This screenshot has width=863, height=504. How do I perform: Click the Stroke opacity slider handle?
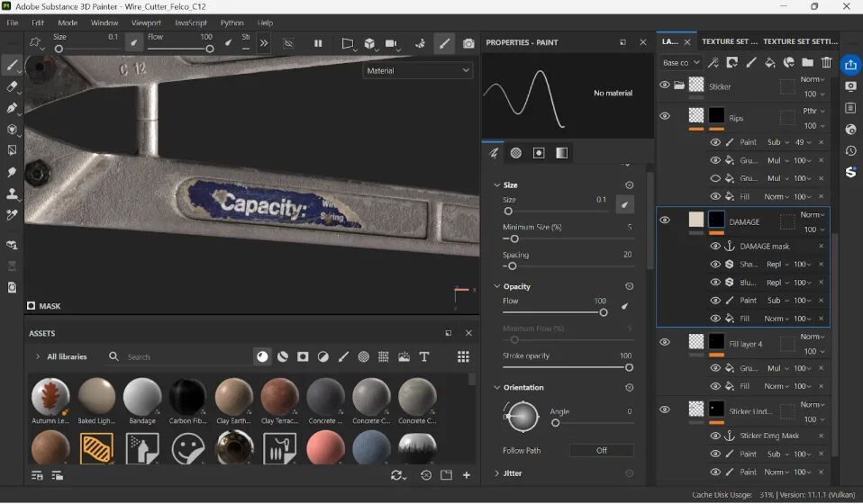pyautogui.click(x=629, y=368)
